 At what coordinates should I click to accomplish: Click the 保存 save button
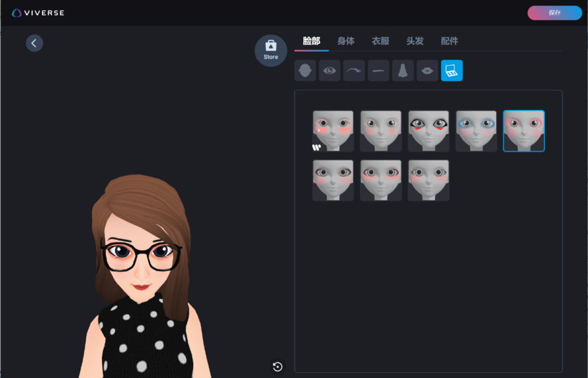(x=555, y=13)
